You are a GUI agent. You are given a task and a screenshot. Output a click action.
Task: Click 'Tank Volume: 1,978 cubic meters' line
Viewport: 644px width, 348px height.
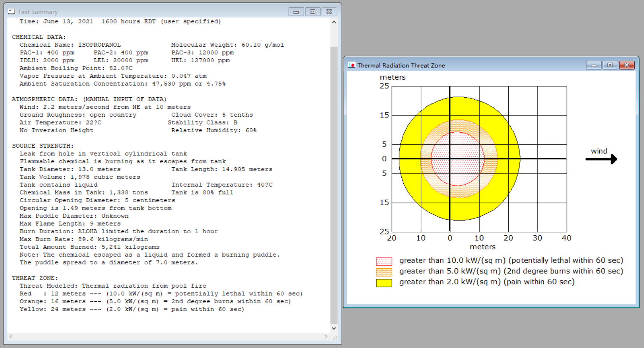coord(80,177)
